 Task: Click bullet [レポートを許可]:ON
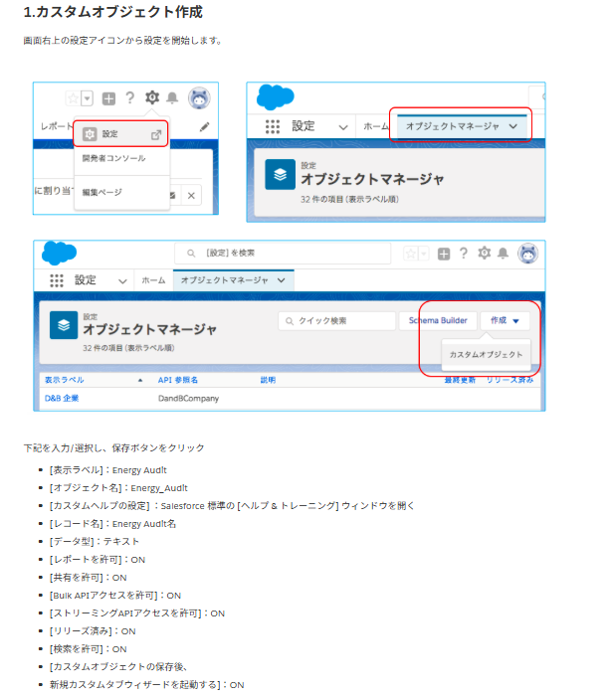click(98, 560)
